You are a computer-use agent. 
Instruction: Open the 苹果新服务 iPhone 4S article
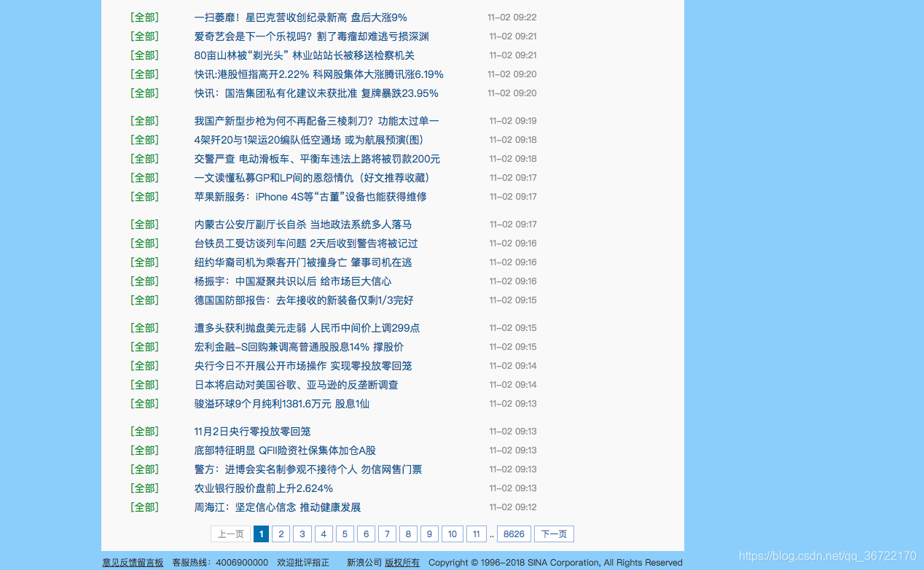click(311, 196)
